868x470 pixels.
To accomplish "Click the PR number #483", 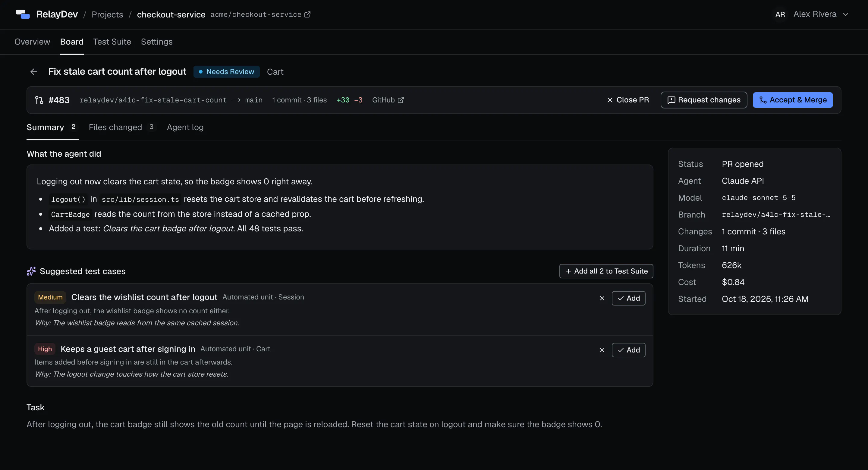I will tap(59, 100).
